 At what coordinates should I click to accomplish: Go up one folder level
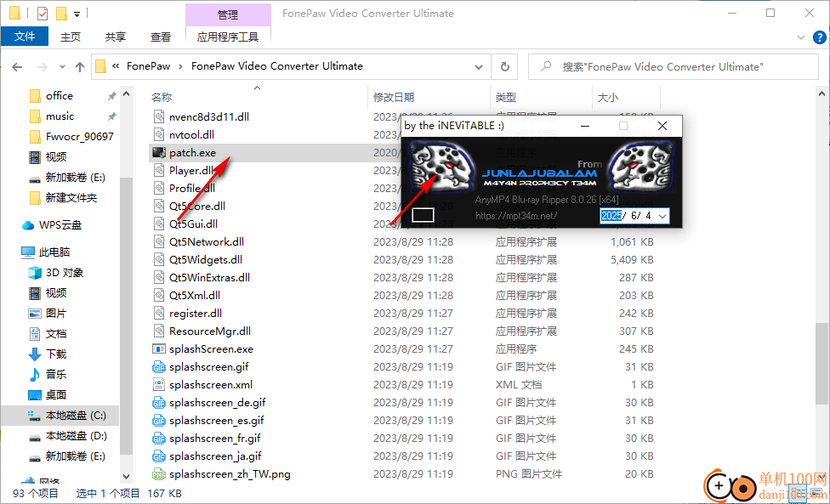click(79, 67)
